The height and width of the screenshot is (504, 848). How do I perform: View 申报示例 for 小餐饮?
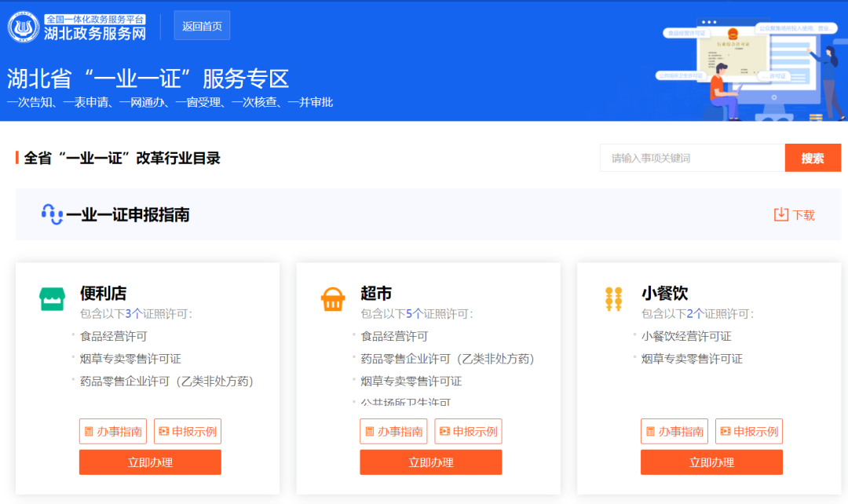tap(749, 432)
